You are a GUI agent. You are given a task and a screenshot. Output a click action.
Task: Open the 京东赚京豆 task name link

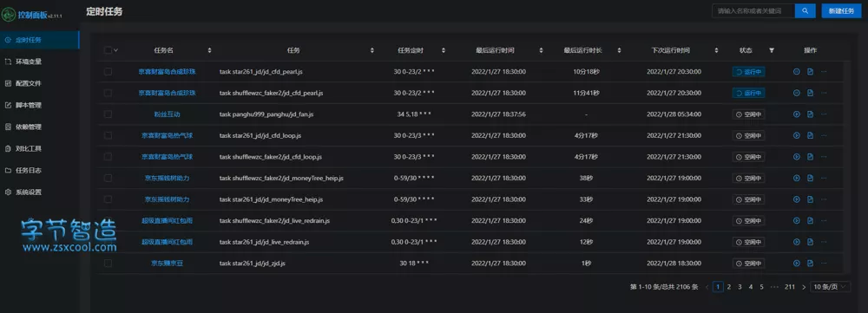click(167, 264)
